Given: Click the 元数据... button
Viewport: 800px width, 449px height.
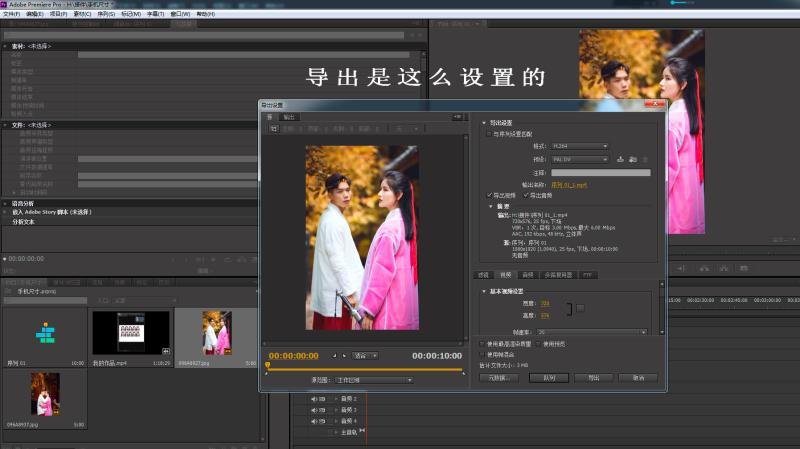Looking at the screenshot, I should point(499,378).
